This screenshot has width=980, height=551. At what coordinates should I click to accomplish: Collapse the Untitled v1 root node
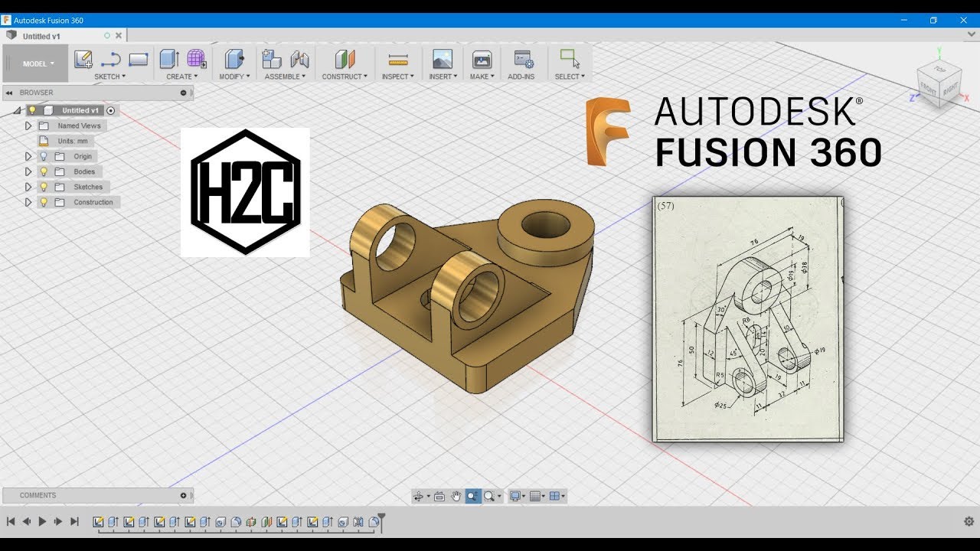point(17,111)
